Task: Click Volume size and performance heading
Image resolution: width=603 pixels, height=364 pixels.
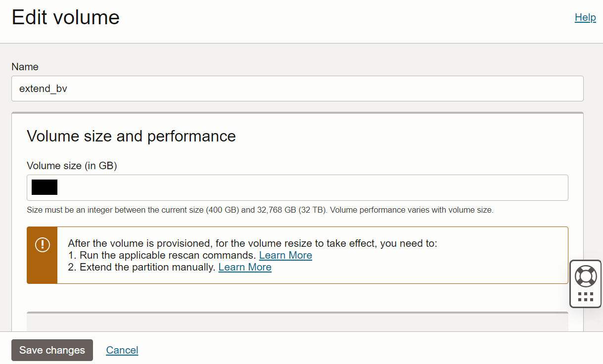Action: tap(131, 136)
